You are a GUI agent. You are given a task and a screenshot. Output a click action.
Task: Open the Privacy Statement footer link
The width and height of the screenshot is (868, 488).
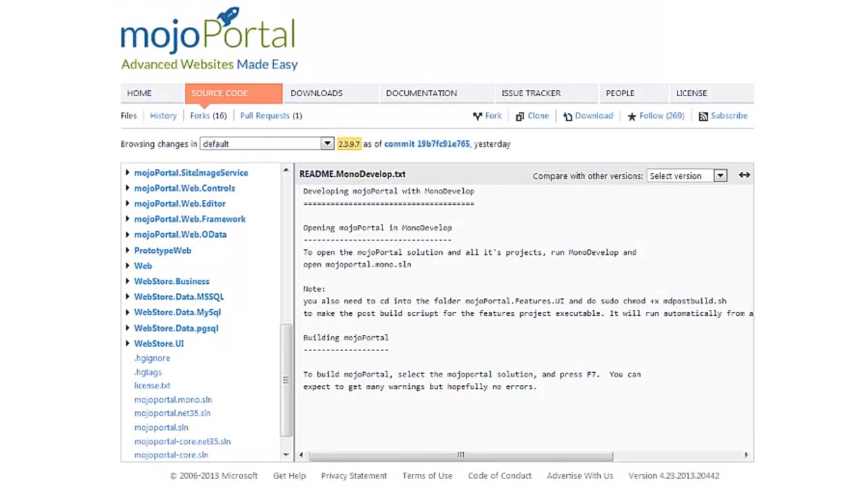[x=354, y=476]
